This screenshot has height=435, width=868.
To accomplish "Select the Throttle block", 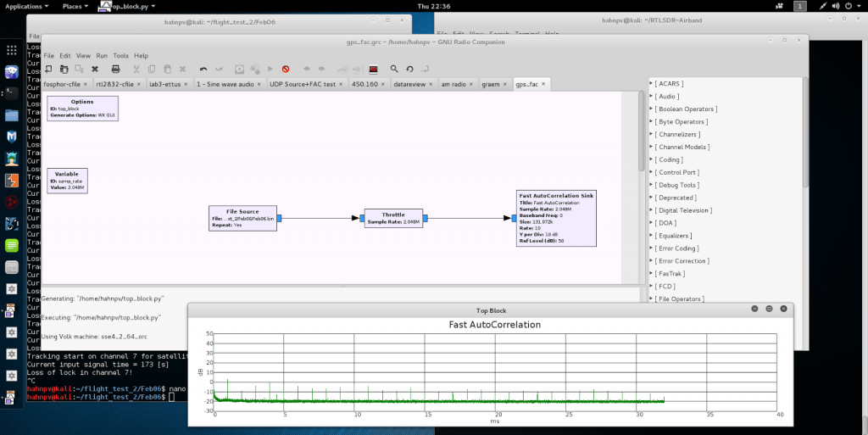I will tap(393, 218).
